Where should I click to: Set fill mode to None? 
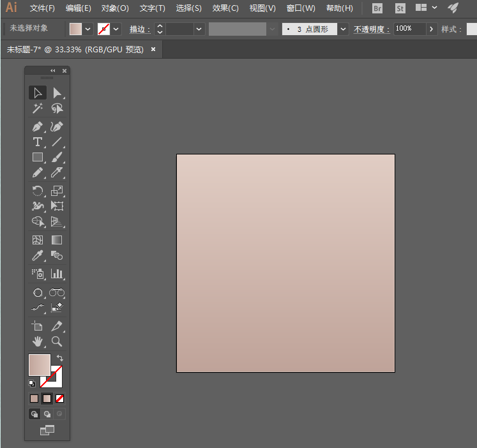pos(59,398)
